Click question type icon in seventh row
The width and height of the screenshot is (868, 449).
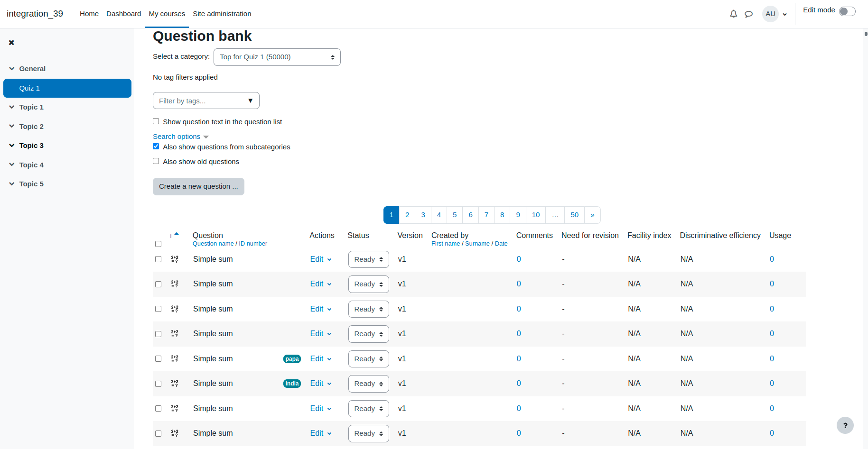pyautogui.click(x=175, y=409)
